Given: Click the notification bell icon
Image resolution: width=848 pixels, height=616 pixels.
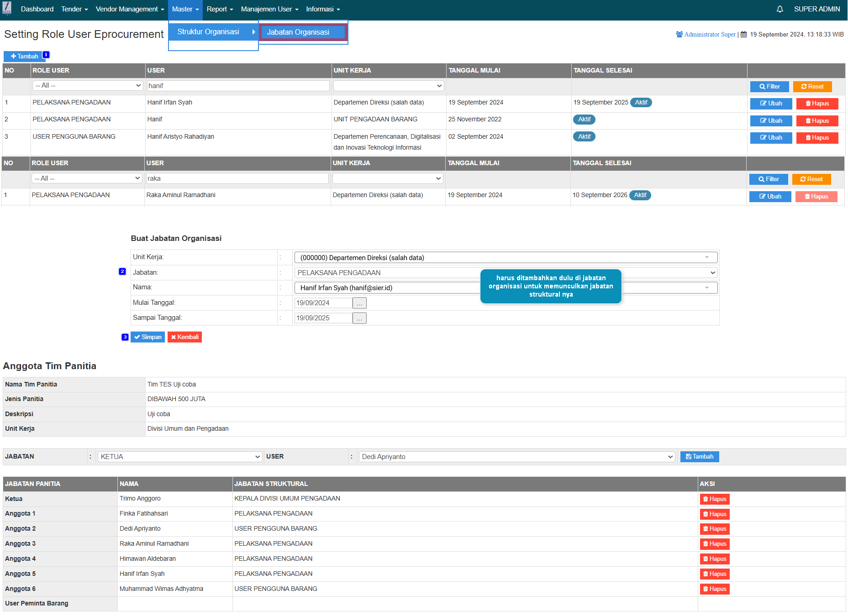Looking at the screenshot, I should pyautogui.click(x=780, y=9).
